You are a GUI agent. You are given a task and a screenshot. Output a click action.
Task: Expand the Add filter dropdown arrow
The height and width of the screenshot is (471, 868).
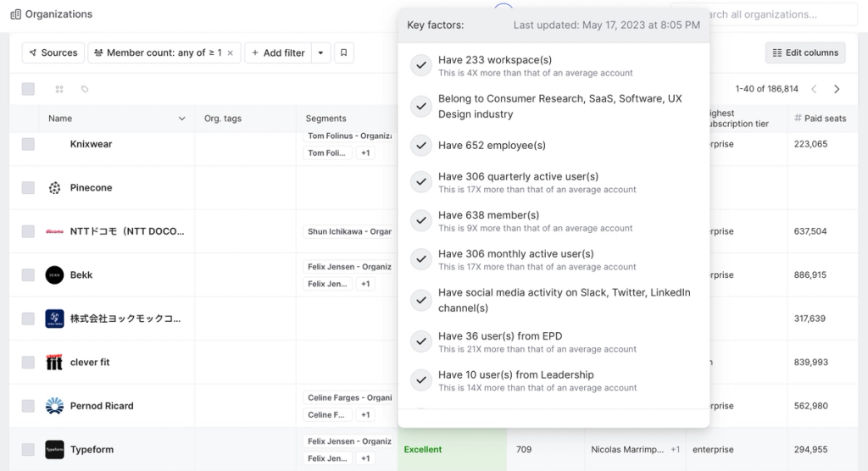click(x=320, y=53)
